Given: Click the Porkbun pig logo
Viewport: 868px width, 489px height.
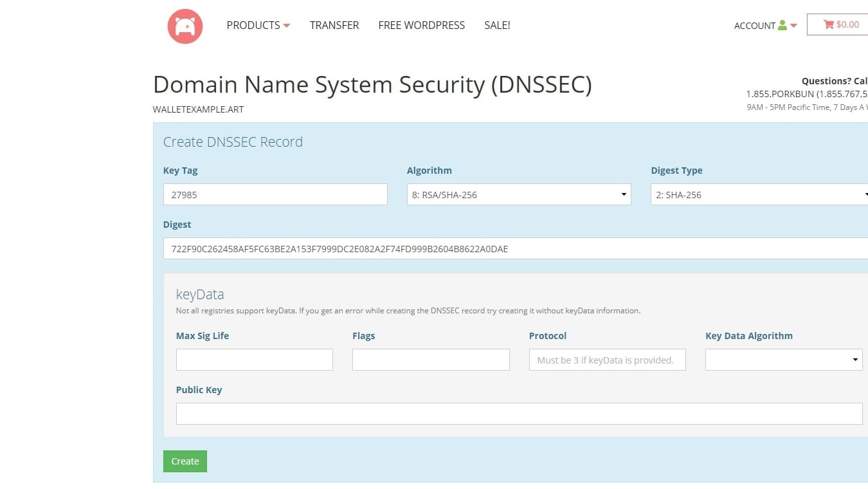Looking at the screenshot, I should pos(185,26).
